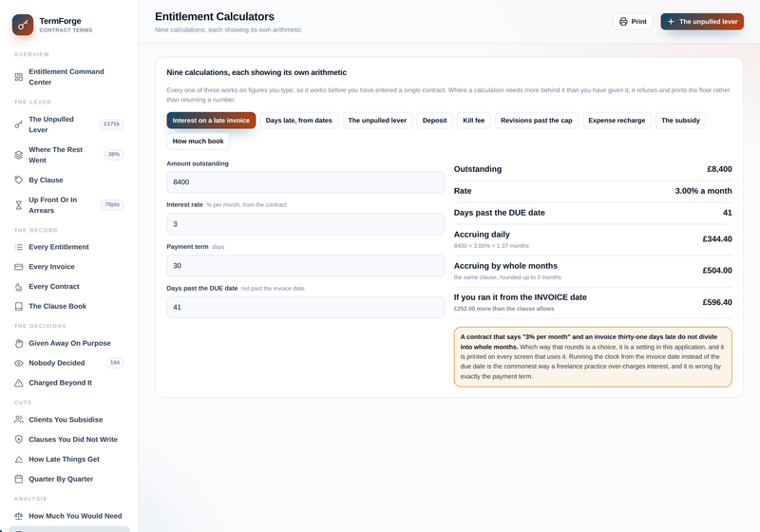The image size is (760, 532).
Task: Open the Kill fee calculator tab
Action: click(473, 120)
